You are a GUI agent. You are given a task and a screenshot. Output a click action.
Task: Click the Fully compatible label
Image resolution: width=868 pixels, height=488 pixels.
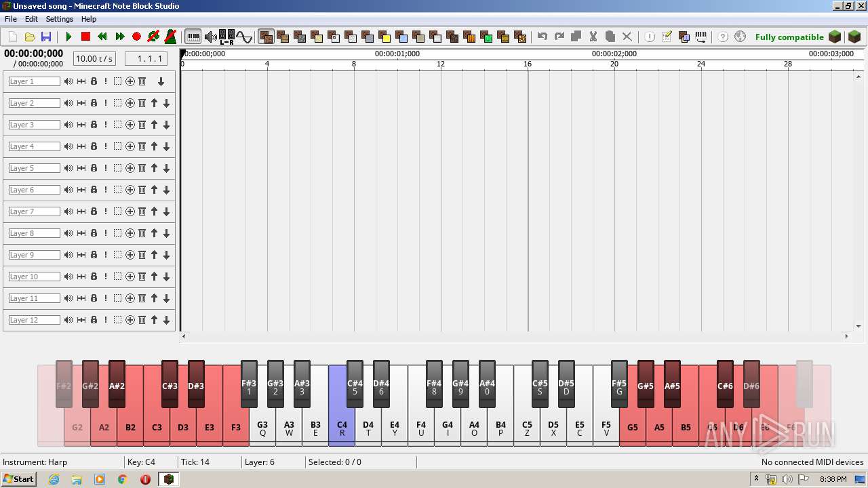(x=789, y=37)
